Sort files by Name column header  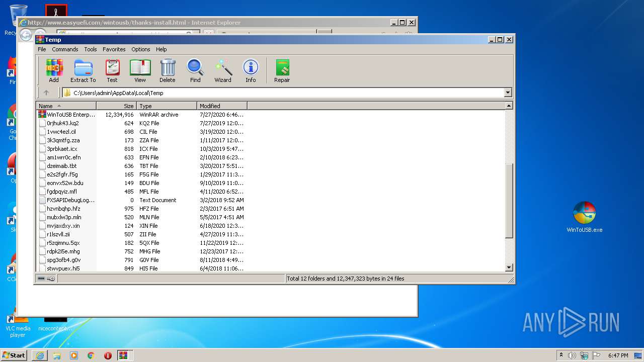(66, 106)
